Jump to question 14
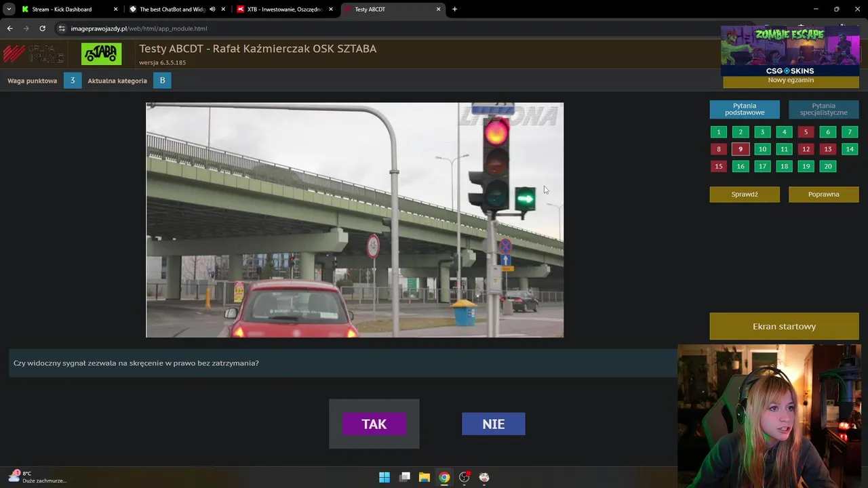This screenshot has height=488, width=868. coord(850,149)
